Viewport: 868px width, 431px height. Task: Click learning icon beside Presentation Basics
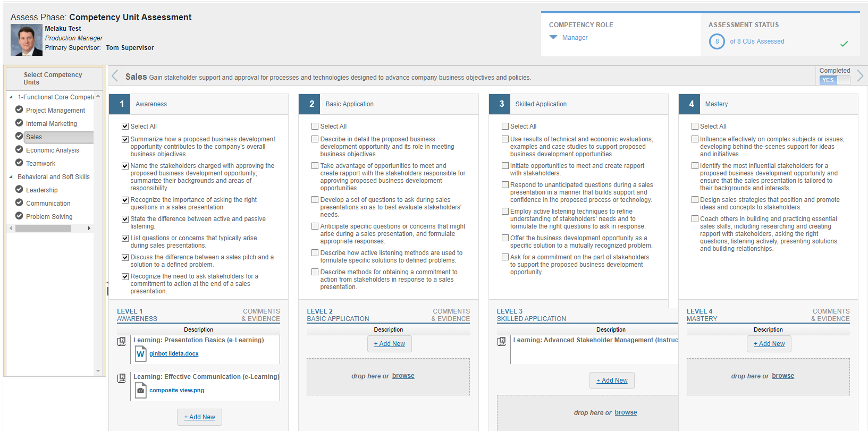[x=122, y=341]
